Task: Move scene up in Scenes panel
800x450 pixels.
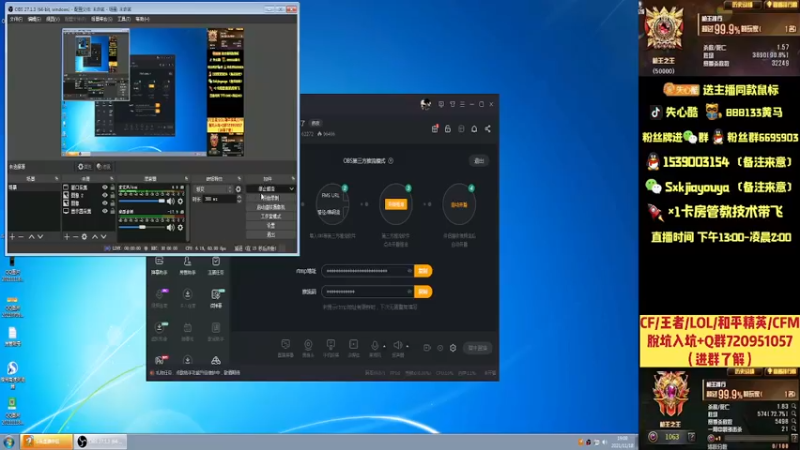Action: 31,237
